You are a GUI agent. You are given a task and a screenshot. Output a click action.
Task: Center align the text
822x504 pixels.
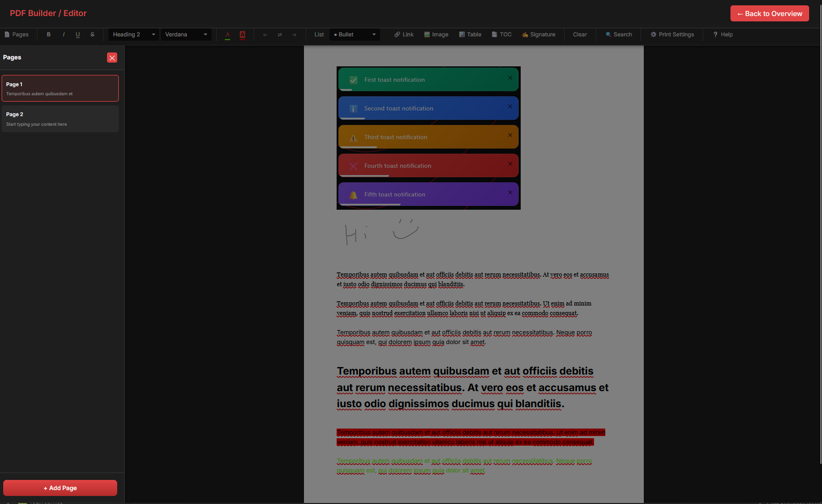[x=280, y=35]
